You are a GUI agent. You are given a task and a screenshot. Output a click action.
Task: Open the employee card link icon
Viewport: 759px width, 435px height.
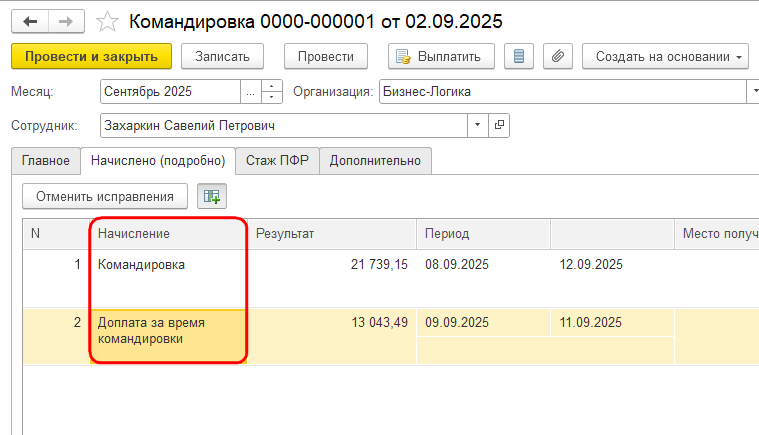point(499,125)
